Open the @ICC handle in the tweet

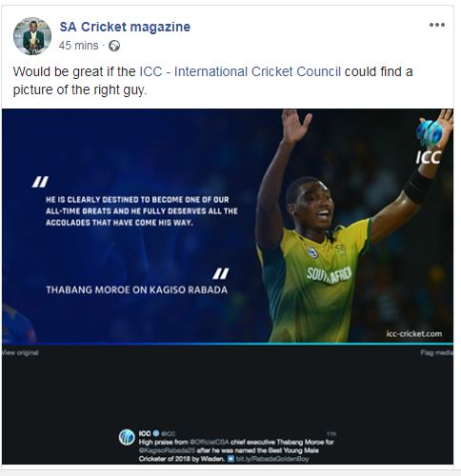169,433
